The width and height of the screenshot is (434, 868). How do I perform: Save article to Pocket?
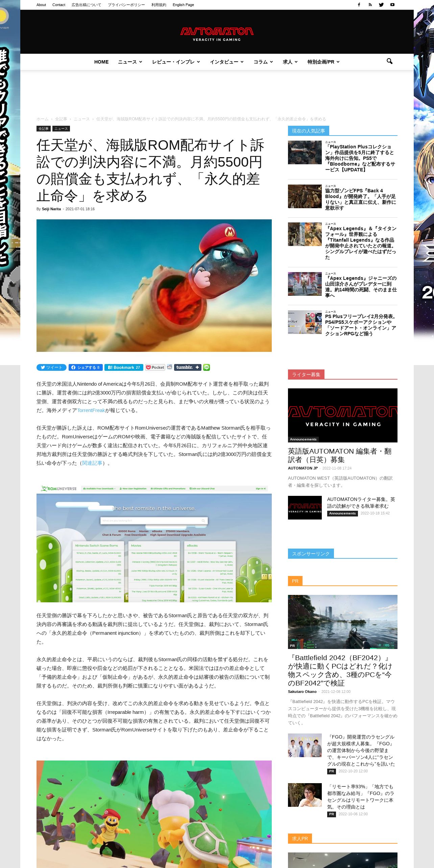(x=155, y=367)
